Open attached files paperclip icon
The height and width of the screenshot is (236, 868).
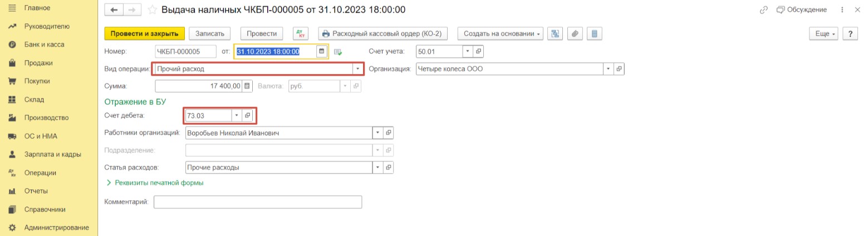tap(575, 33)
